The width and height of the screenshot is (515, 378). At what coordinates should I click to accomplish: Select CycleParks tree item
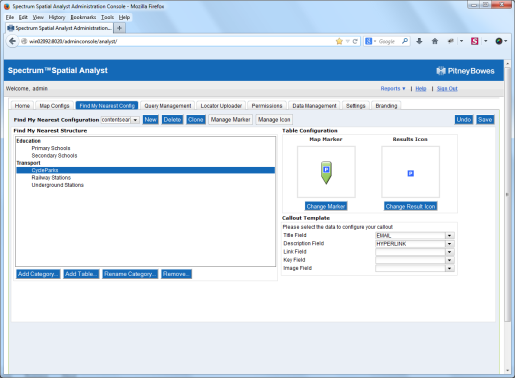coord(146,170)
